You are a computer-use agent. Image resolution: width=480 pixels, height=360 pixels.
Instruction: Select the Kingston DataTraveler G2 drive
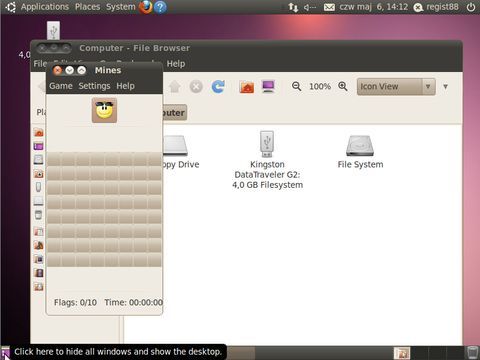tap(267, 160)
